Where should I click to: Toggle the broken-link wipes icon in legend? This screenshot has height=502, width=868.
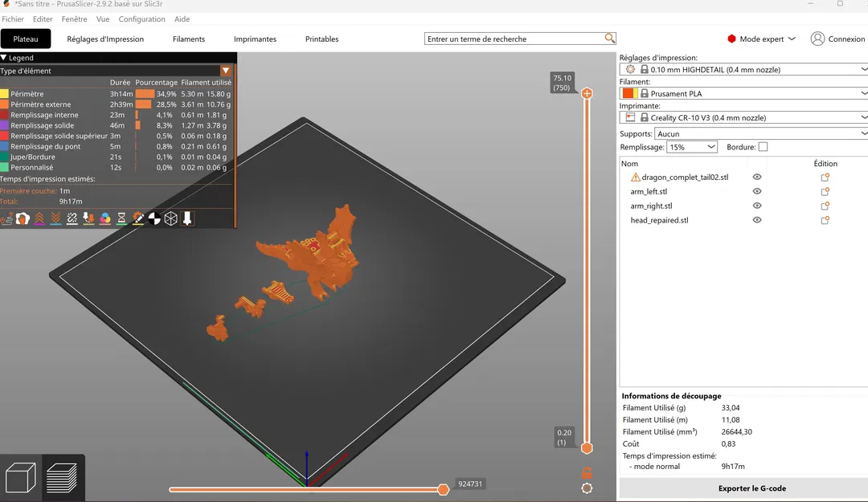click(x=72, y=218)
